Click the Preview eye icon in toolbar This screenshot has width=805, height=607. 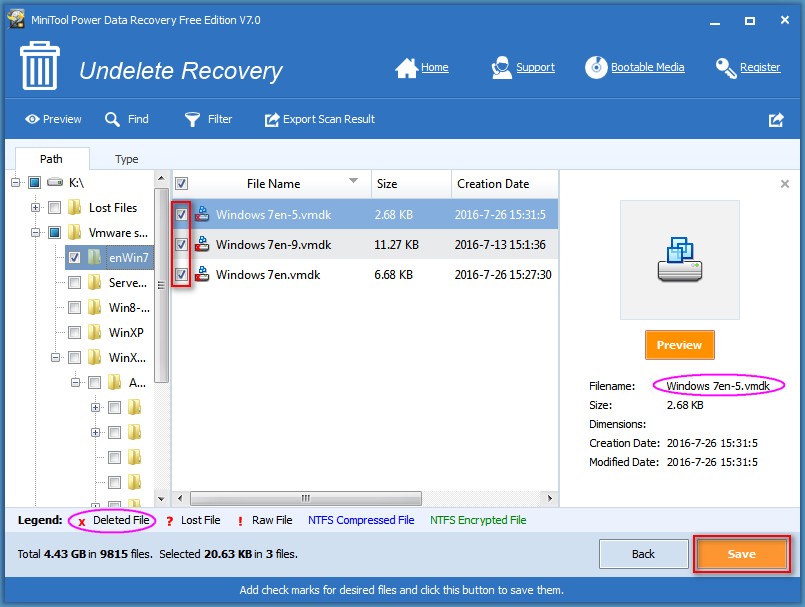click(32, 119)
